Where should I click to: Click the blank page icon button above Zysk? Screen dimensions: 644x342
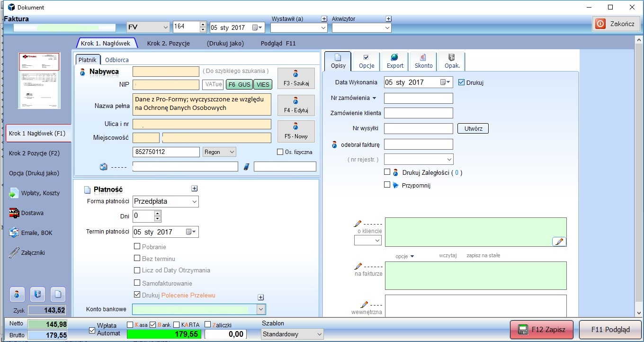click(x=58, y=294)
